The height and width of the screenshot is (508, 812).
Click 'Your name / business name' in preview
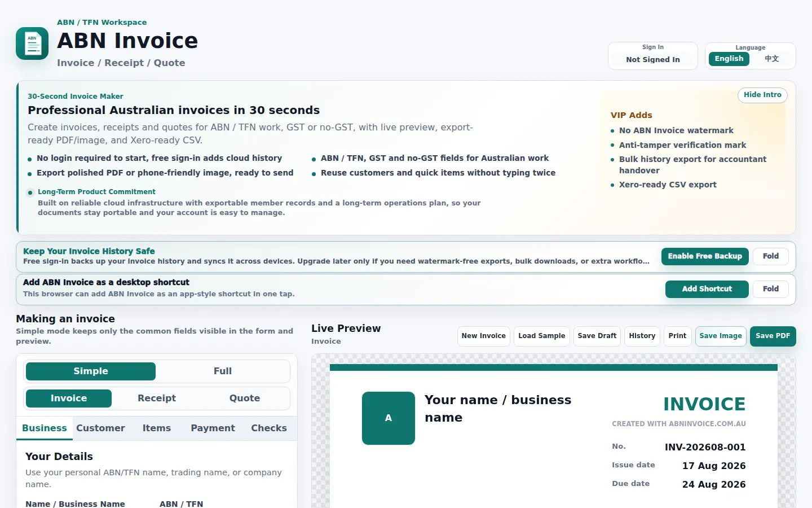(x=498, y=409)
